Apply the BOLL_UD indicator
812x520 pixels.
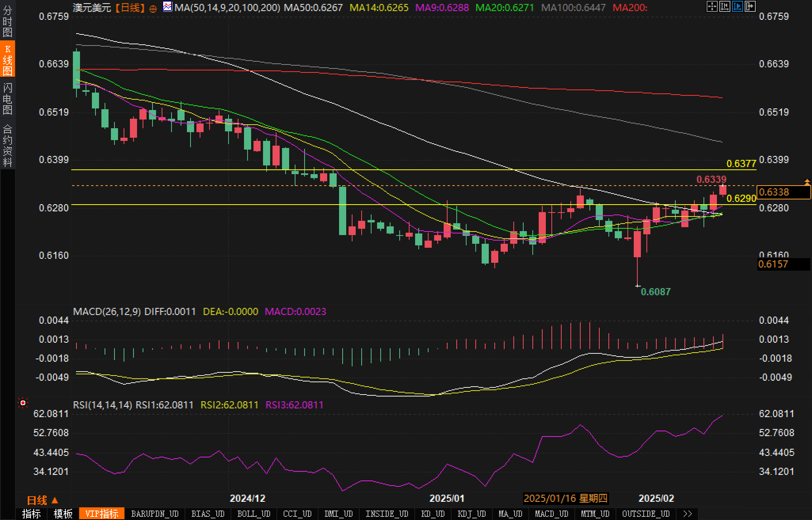coord(254,514)
